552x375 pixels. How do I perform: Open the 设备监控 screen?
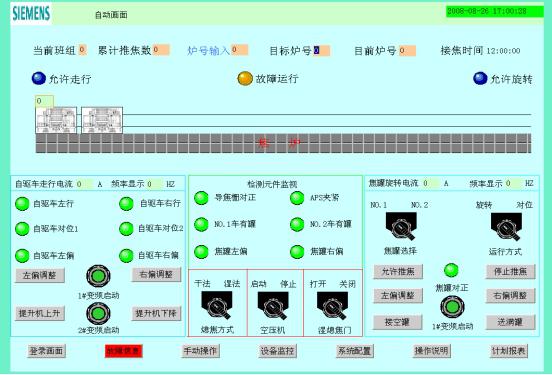(x=277, y=351)
